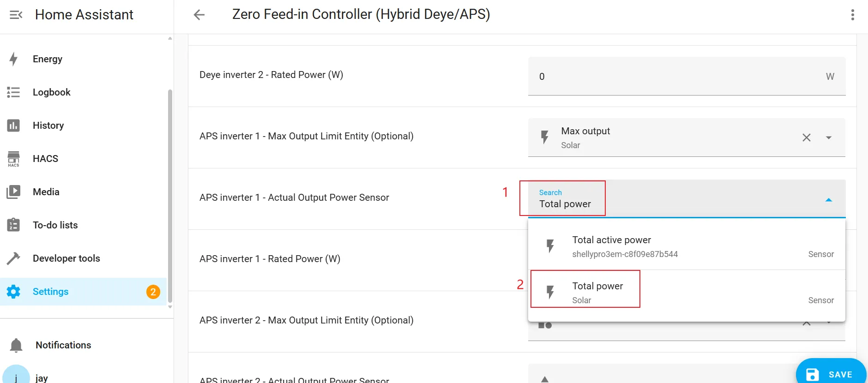
Task: Collapse the Home Assistant sidebar menu icon
Action: pyautogui.click(x=16, y=15)
